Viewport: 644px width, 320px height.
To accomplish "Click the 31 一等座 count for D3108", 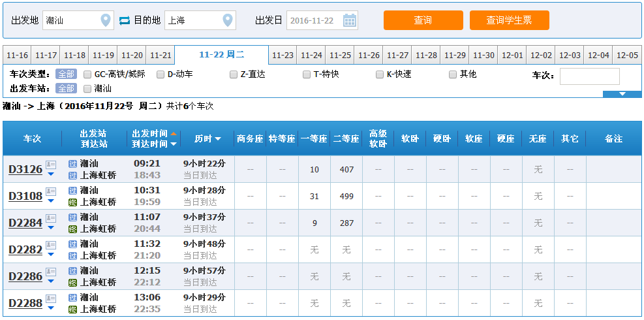I will [314, 196].
